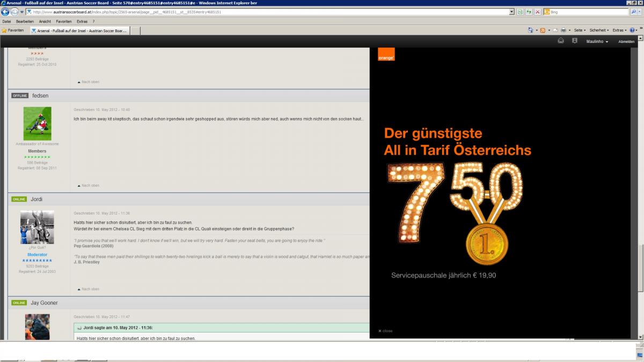Click Nach oben link in fedsen's post
Screen dimensions: 644x362
click(x=89, y=186)
